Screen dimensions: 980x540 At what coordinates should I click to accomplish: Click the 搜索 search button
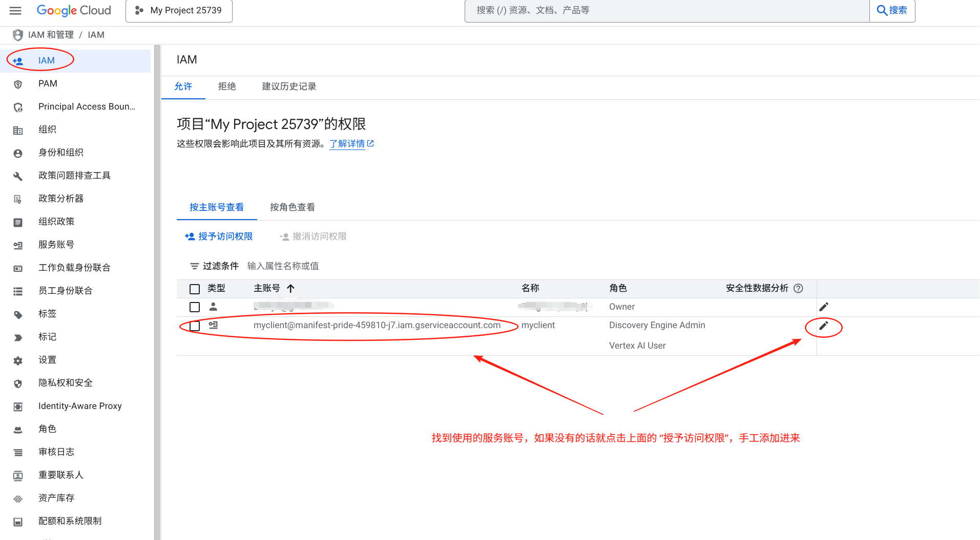[892, 11]
